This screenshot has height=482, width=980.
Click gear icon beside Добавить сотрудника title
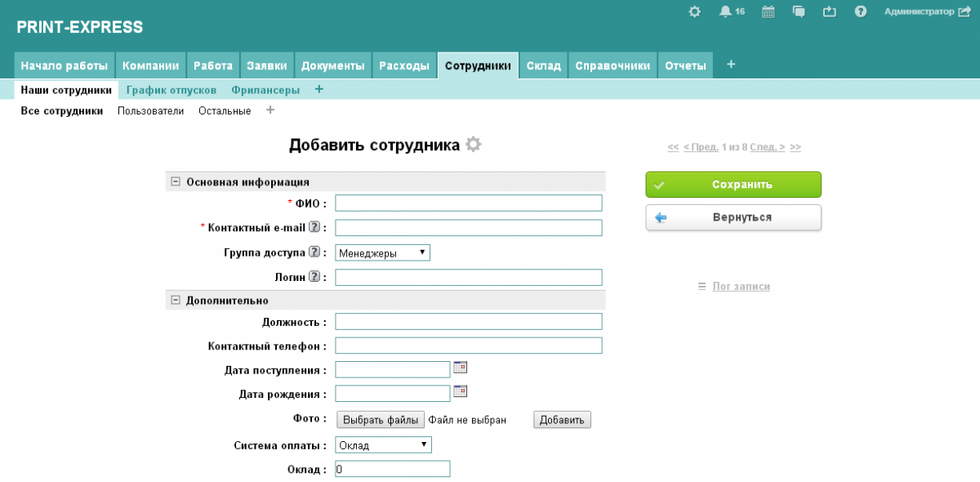474,145
